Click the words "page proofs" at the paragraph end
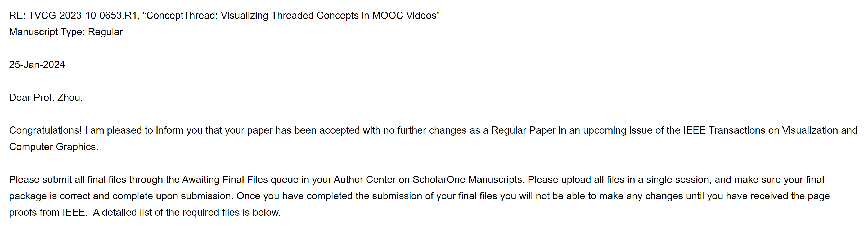Viewport: 868px width, 226px height. [x=815, y=196]
